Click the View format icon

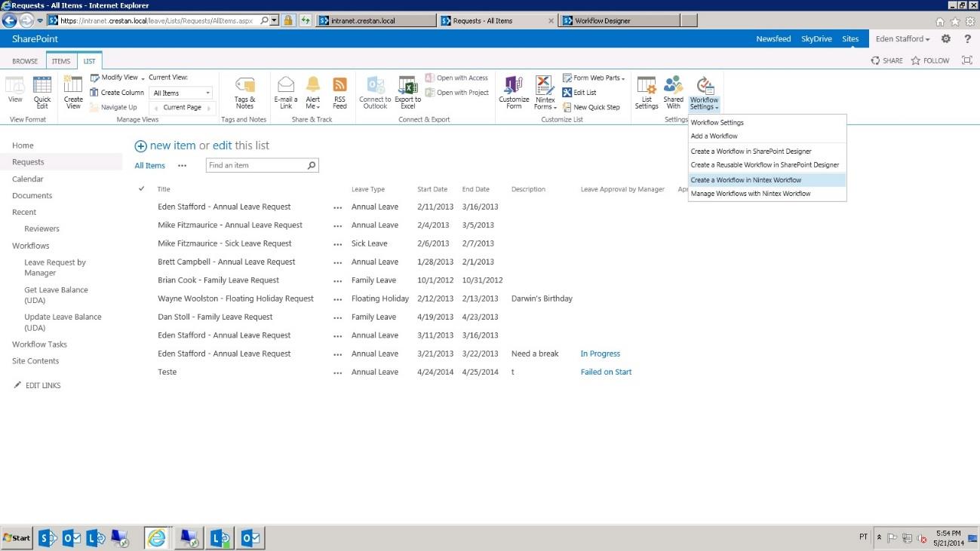click(x=15, y=90)
